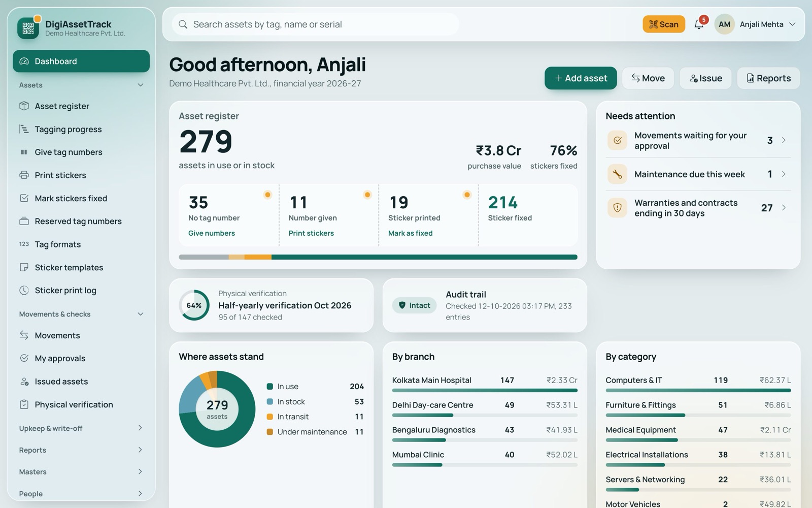Screen dimensions: 812x508
Task: Click the Under maintenance legend swatch
Action: click(x=270, y=432)
